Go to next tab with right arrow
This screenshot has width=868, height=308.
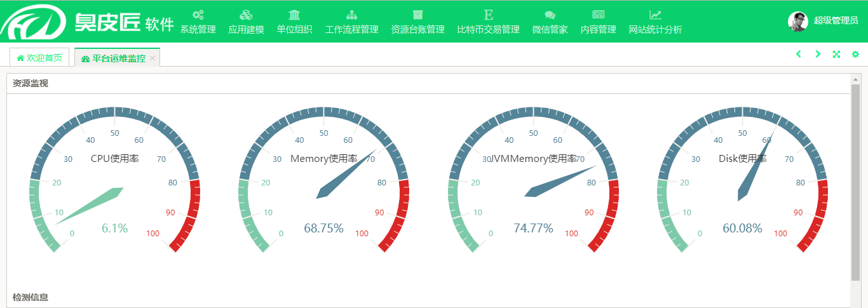click(818, 54)
